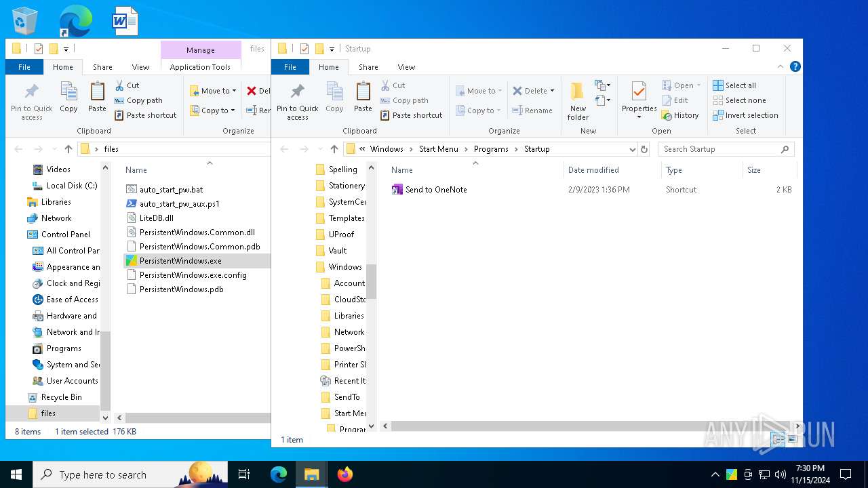Open Properties dropdown arrow in Startup ribbon

pyautogui.click(x=639, y=117)
